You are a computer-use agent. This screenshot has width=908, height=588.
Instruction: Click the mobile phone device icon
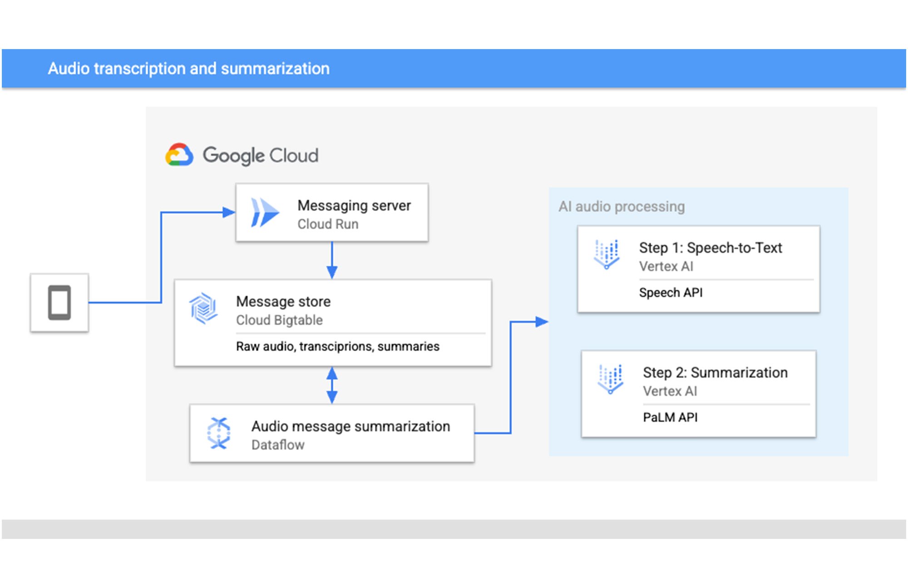59,302
